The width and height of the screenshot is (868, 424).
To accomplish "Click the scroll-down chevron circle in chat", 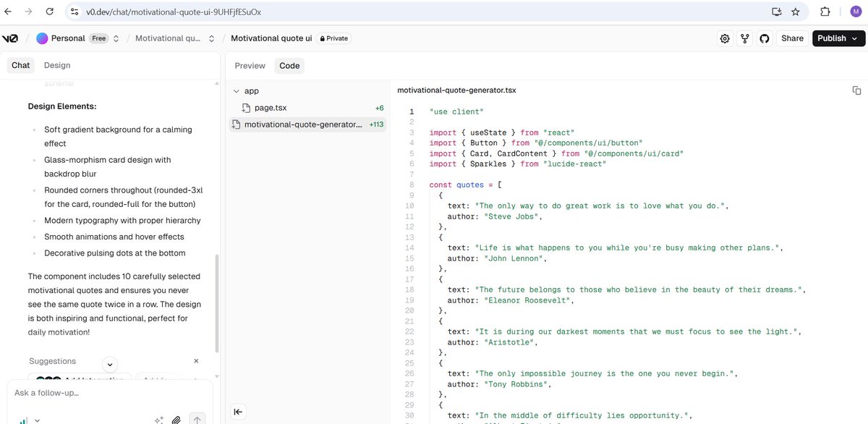I will tap(109, 365).
